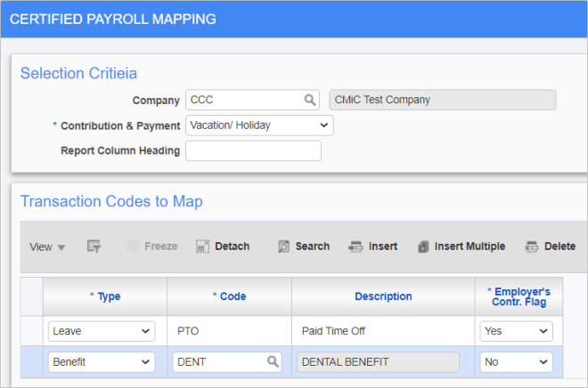Viewport: 588px width, 388px height.
Task: Open the Yes employer's contribution flag dropdown
Action: pos(517,331)
